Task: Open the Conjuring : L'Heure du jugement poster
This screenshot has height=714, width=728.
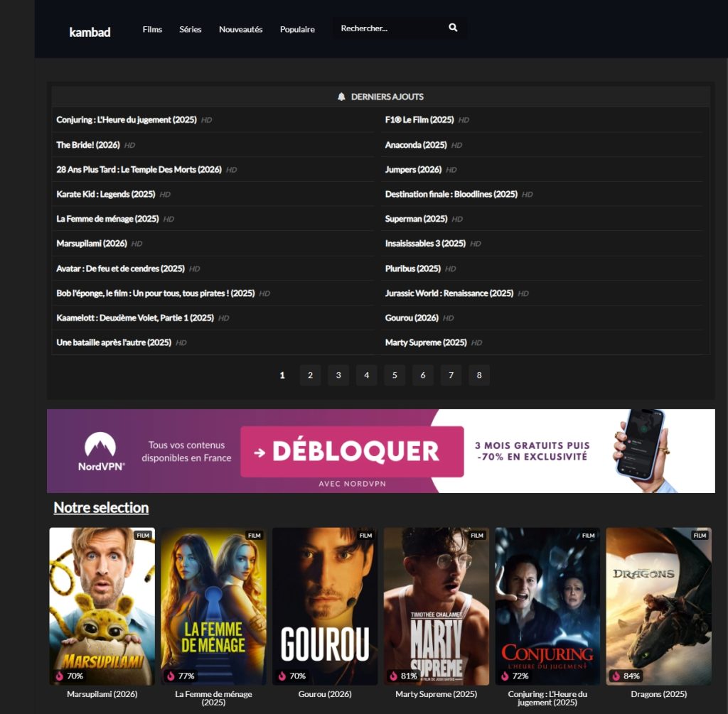Action: click(x=547, y=604)
